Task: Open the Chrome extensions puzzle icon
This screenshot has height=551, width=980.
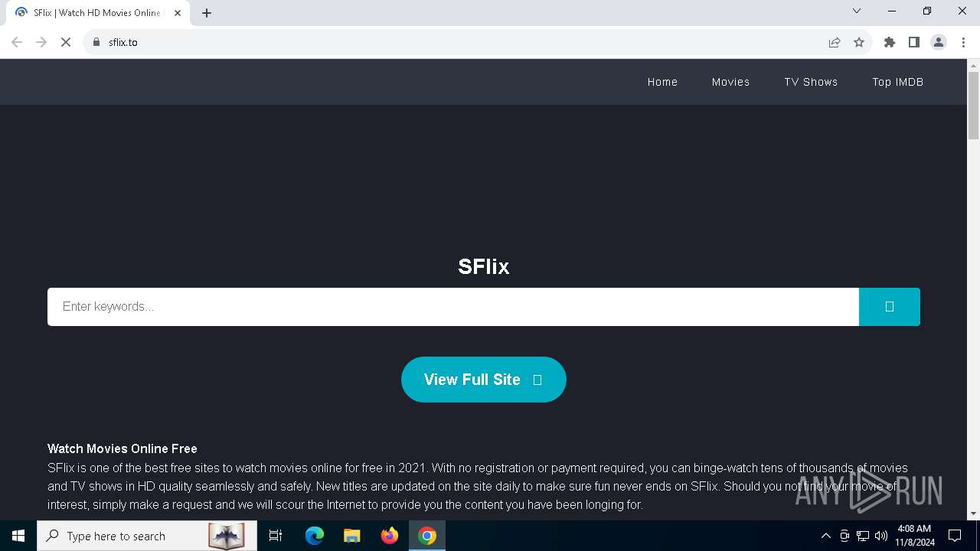Action: [x=890, y=42]
